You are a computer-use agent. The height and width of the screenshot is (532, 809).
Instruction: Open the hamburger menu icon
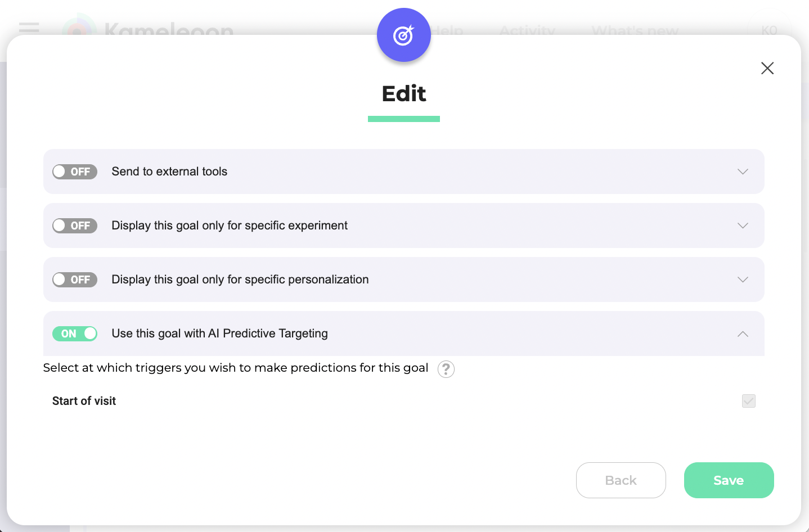coord(29,27)
